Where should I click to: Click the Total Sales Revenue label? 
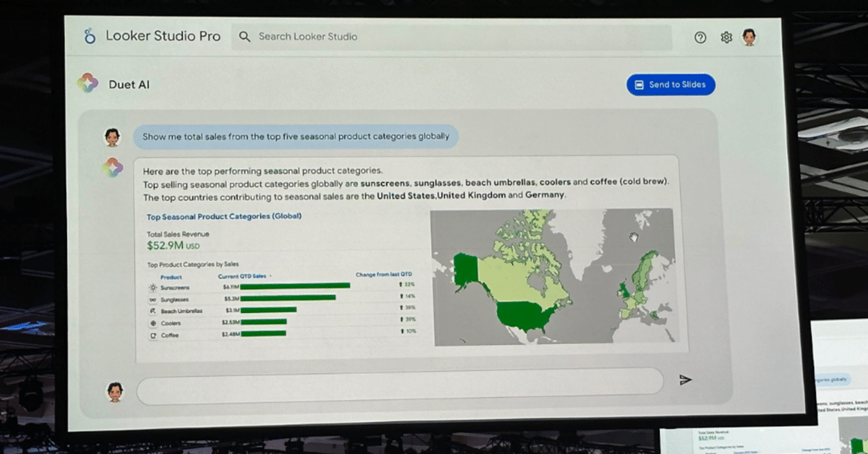[178, 234]
